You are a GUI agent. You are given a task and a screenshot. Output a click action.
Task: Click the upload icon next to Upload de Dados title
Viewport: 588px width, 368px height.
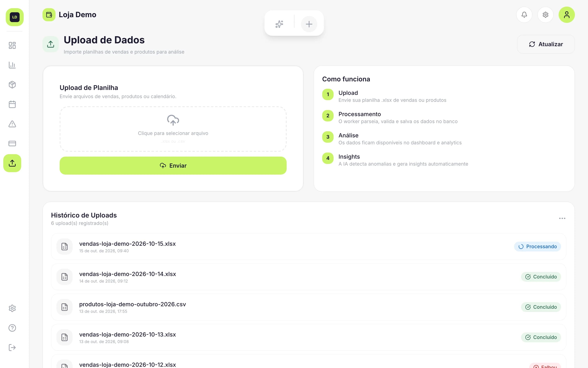point(51,44)
